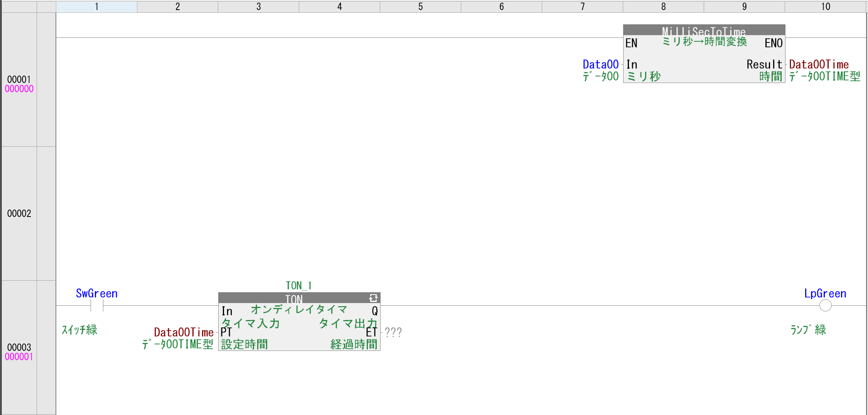Click the スイッチ緑 comment under SwGreen
The height and width of the screenshot is (415, 868).
79,329
